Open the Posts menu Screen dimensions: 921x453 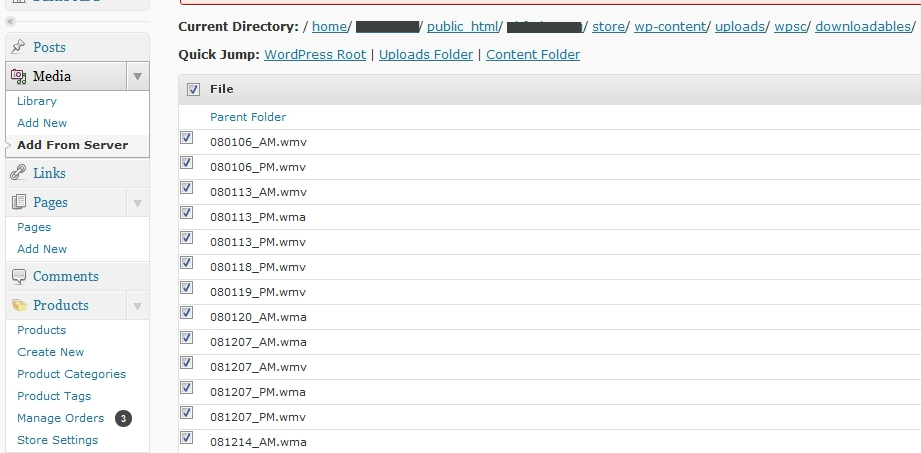[49, 47]
